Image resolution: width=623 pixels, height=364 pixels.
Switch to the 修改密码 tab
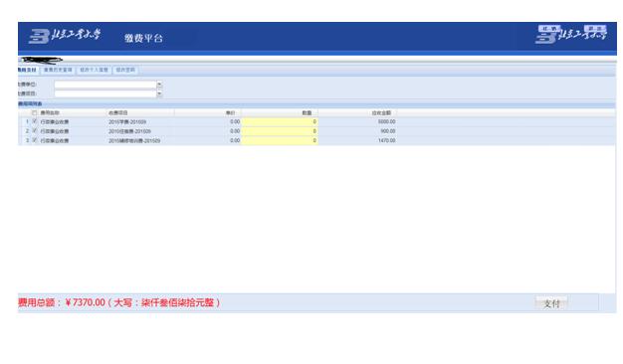[125, 70]
